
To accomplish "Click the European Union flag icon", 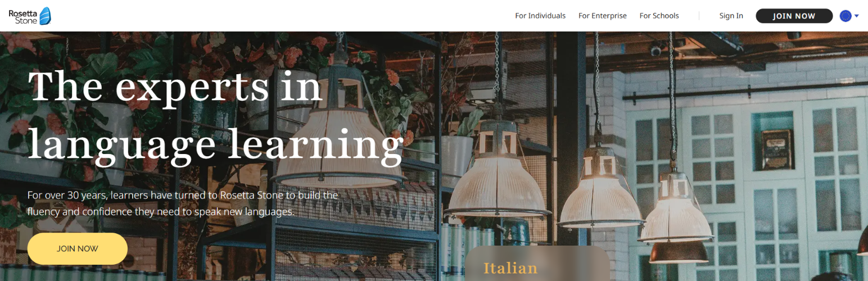I will click(846, 16).
